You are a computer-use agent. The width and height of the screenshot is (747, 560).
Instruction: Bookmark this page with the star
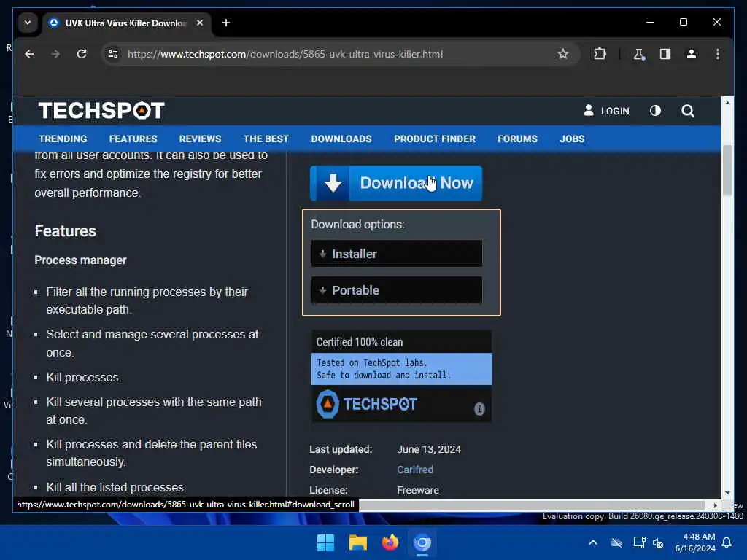point(562,54)
